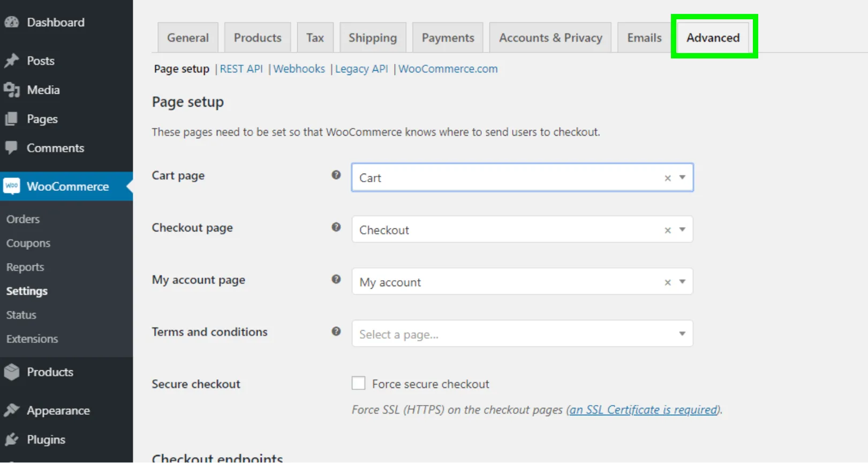Click the Pages icon in sidebar
The height and width of the screenshot is (463, 868).
coord(11,119)
